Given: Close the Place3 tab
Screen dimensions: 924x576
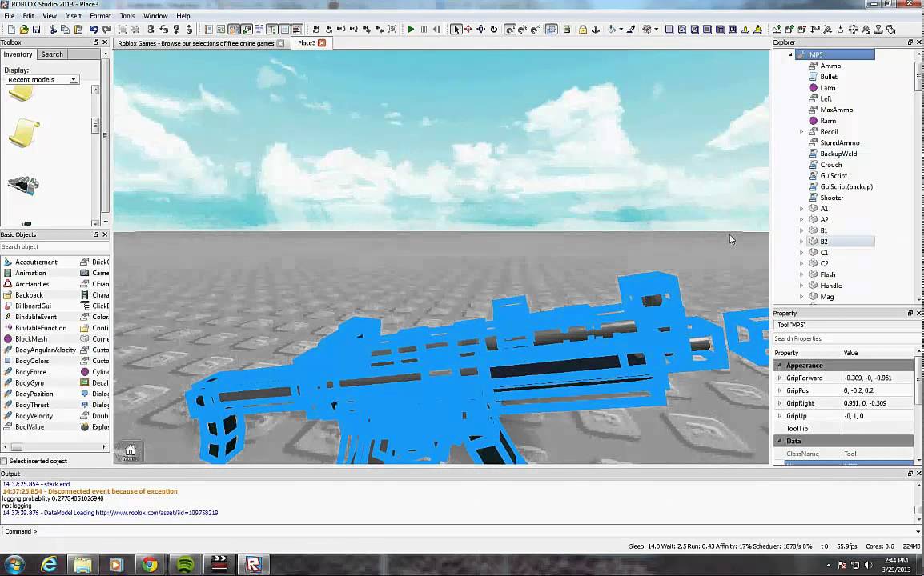Looking at the screenshot, I should [322, 43].
